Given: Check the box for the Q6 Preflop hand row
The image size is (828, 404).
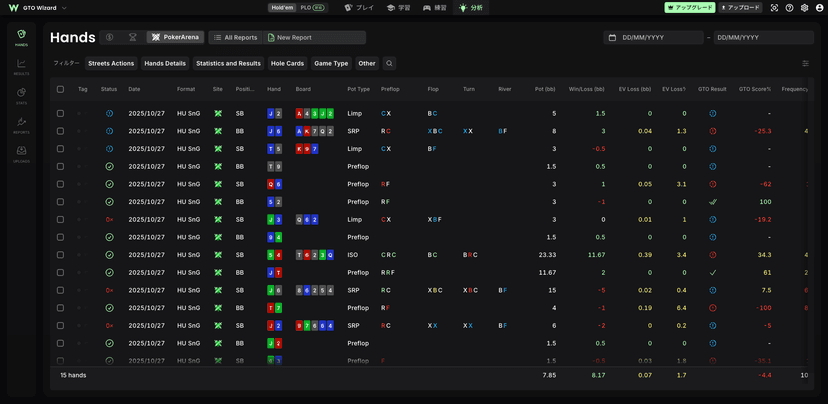Looking at the screenshot, I should (60, 184).
